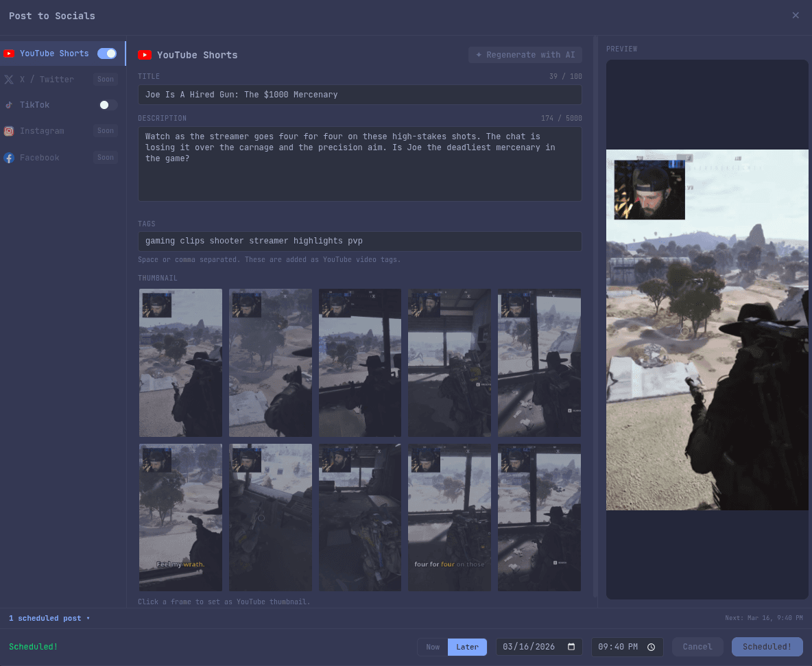Click the Soon badge next to Instagram

coord(106,130)
